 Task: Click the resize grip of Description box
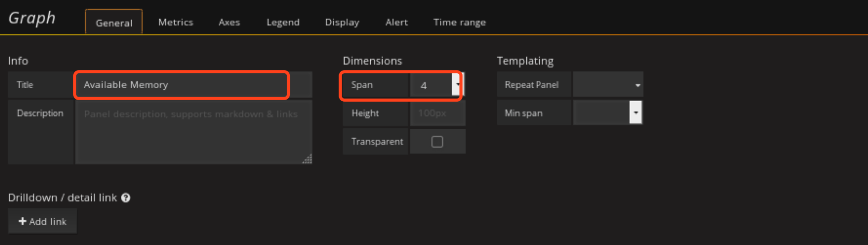307,159
